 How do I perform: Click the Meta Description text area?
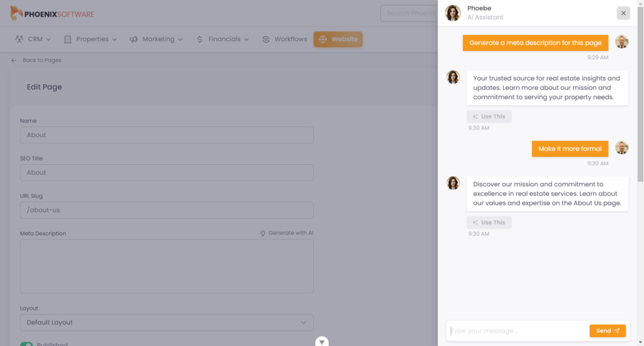pyautogui.click(x=167, y=266)
